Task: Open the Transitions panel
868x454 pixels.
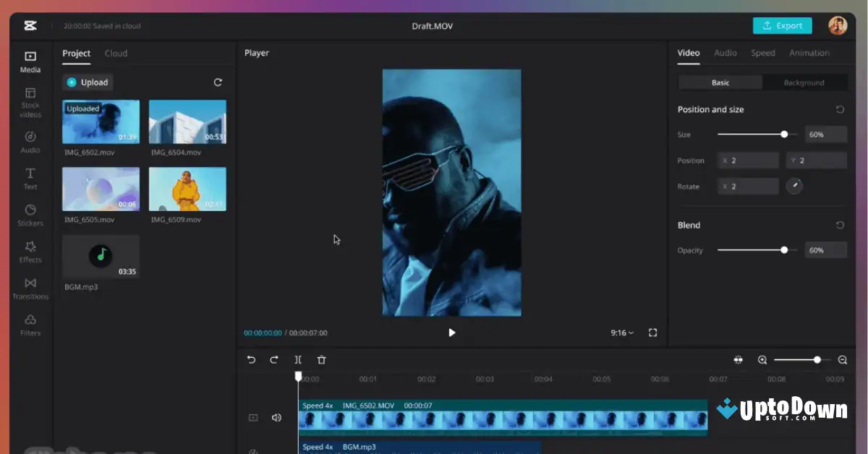Action: tap(30, 289)
